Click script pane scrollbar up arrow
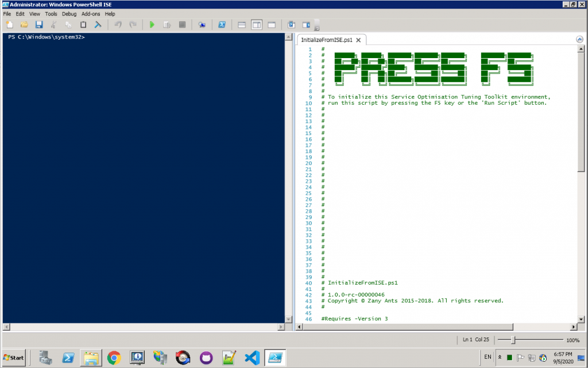 pos(581,49)
